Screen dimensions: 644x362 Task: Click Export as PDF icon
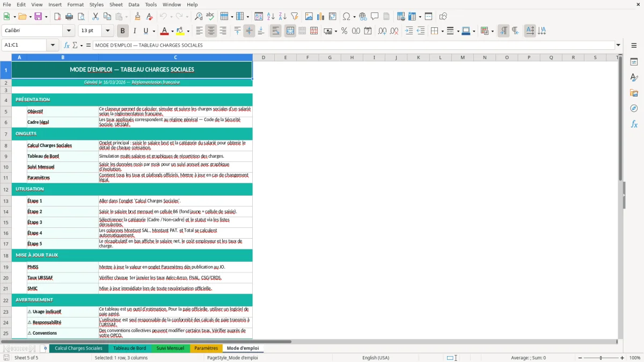point(57,17)
